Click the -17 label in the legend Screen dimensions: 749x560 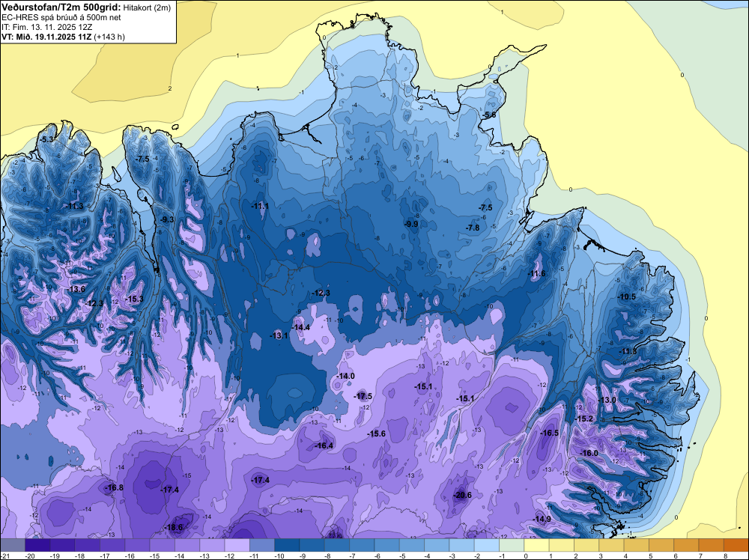106,556
